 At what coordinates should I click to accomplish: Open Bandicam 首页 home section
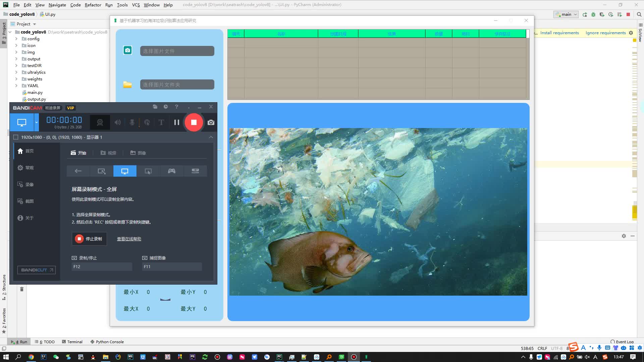(26, 151)
